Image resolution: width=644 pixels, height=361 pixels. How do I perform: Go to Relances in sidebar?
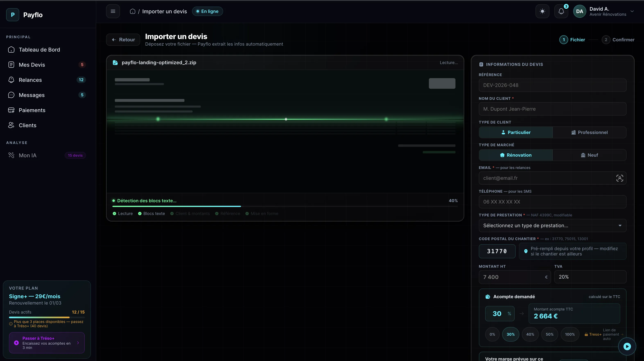tap(30, 80)
